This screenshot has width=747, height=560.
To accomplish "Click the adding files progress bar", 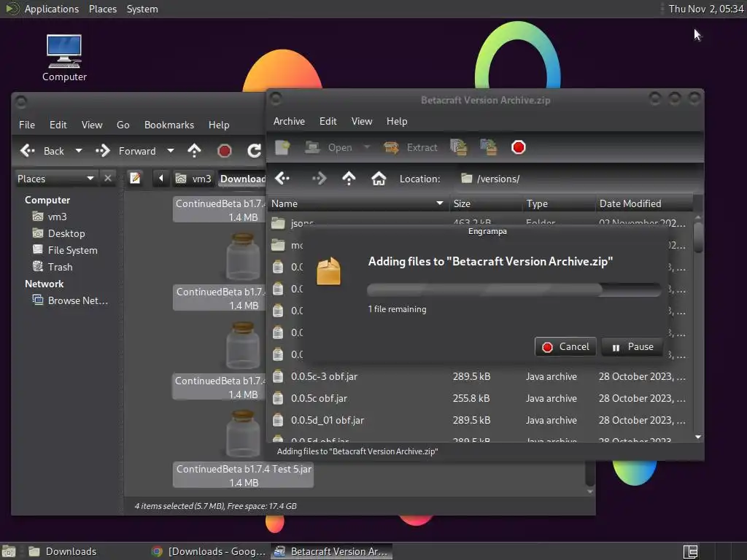I will [x=514, y=289].
